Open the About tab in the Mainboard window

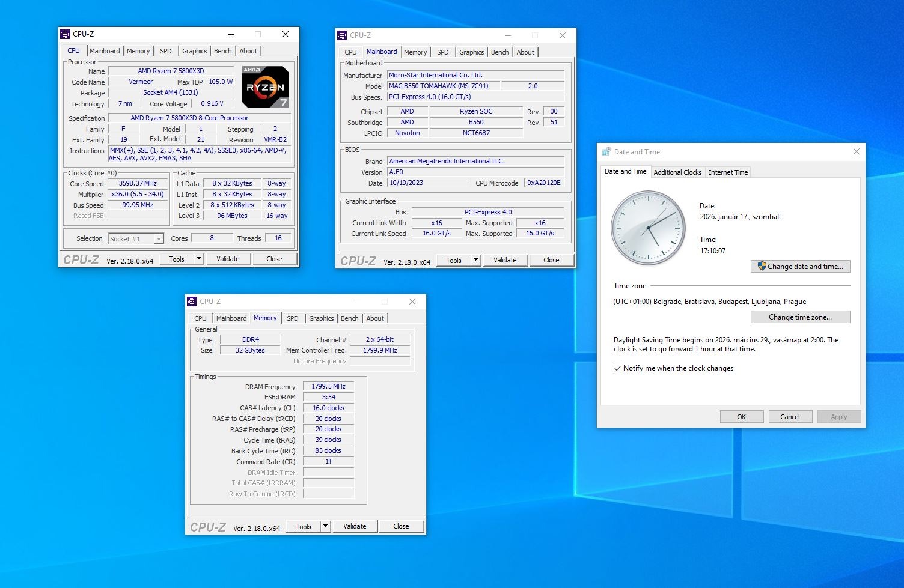(x=525, y=52)
